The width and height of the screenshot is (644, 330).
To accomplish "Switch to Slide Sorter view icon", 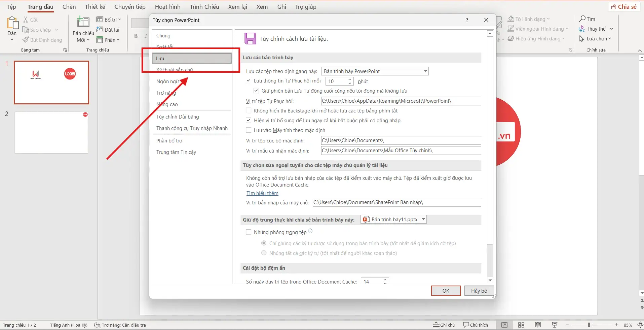I will coord(521,325).
